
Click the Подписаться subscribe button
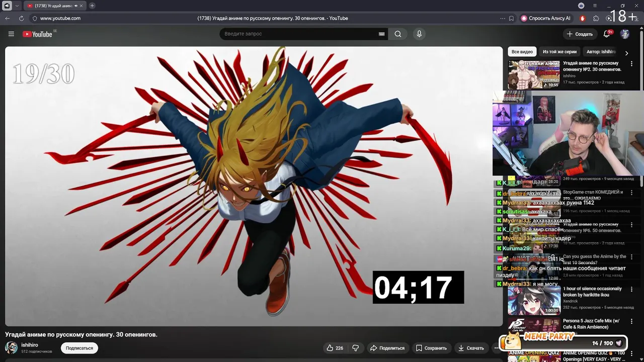(79, 348)
